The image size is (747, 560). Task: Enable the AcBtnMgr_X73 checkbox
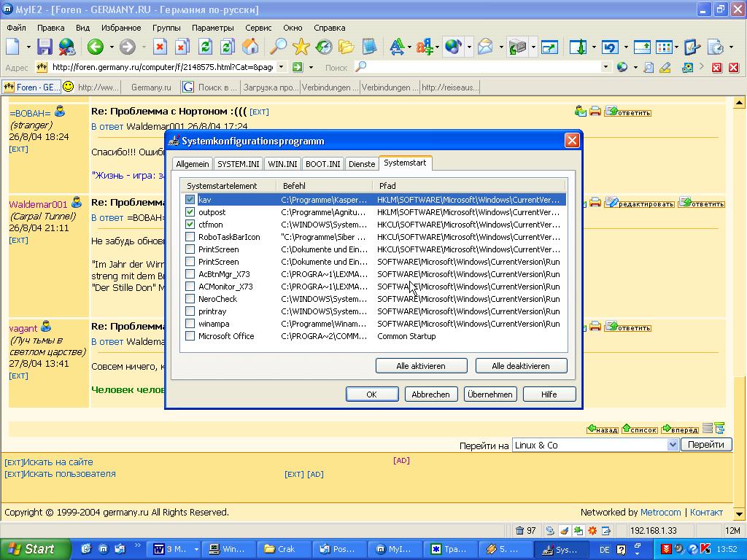coord(190,274)
